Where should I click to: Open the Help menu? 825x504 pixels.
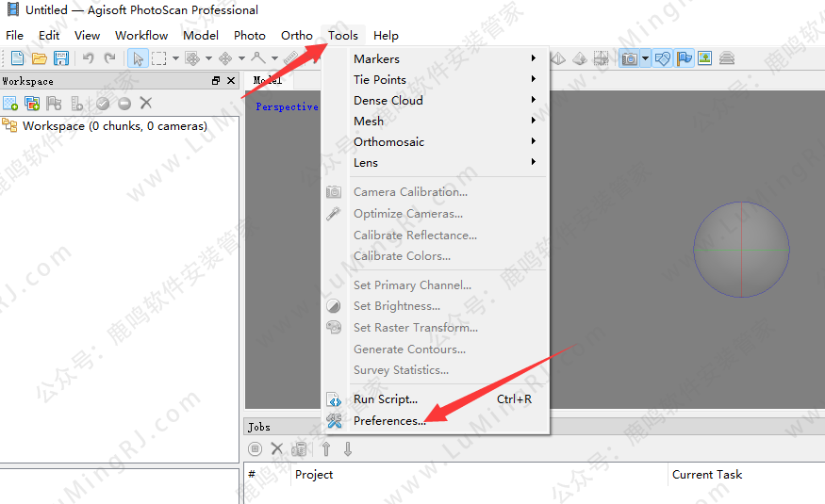386,35
